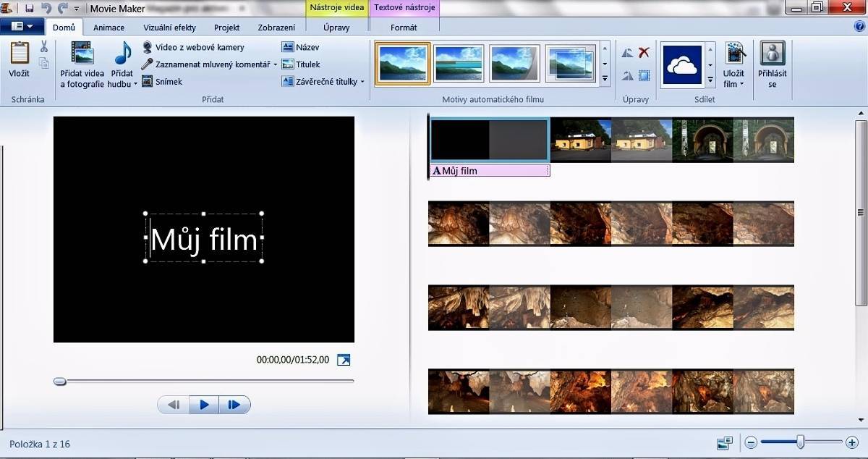868x459 pixels.
Task: Expand the AutoMovie themes gallery
Action: [605, 77]
